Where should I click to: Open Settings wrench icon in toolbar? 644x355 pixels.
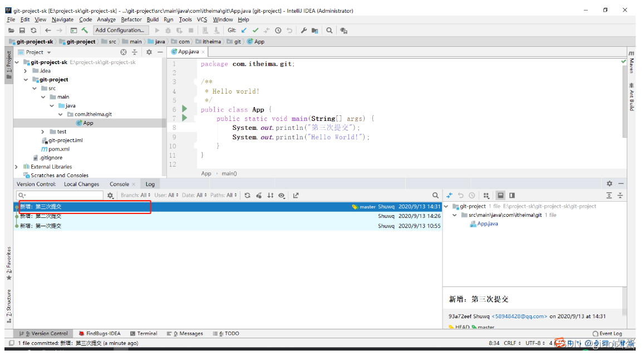pos(303,31)
